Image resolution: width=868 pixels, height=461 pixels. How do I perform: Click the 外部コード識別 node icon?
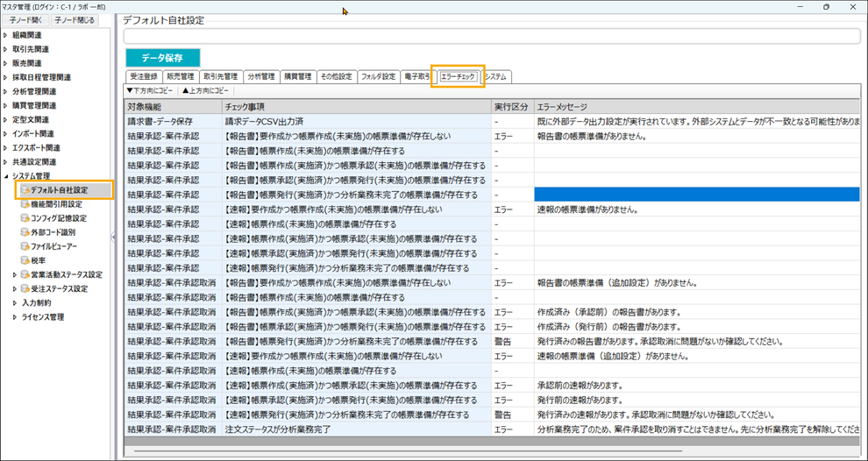(25, 232)
